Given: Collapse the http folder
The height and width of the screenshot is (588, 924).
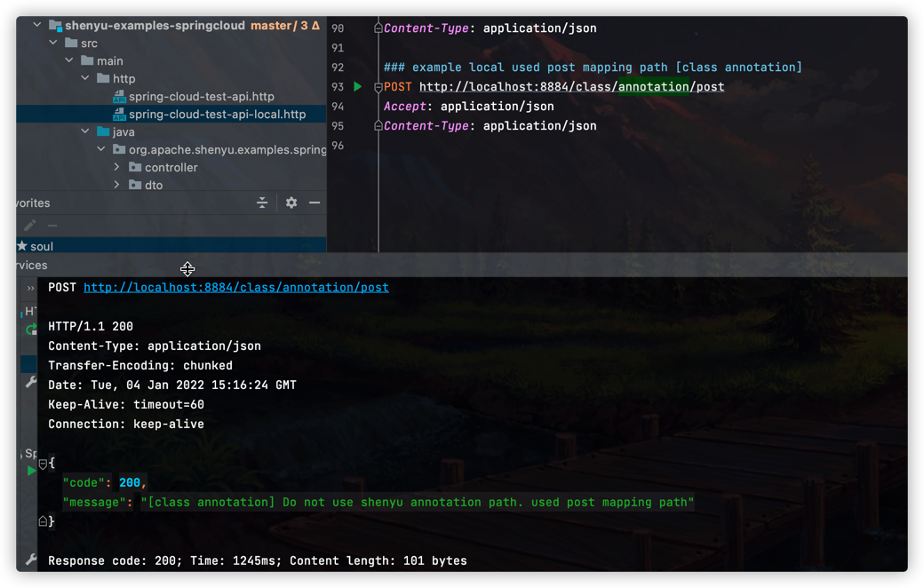Looking at the screenshot, I should 85,78.
